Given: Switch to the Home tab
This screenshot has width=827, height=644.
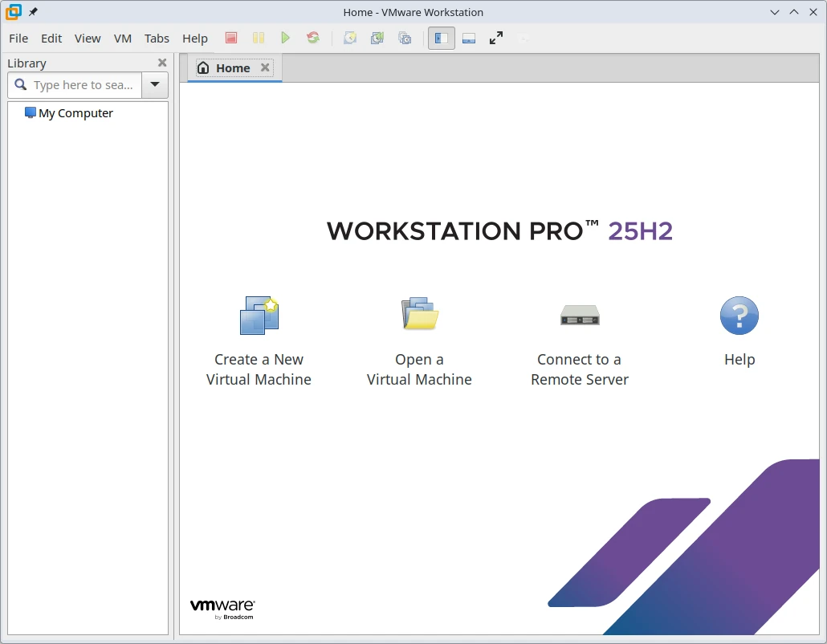Looking at the screenshot, I should (233, 68).
